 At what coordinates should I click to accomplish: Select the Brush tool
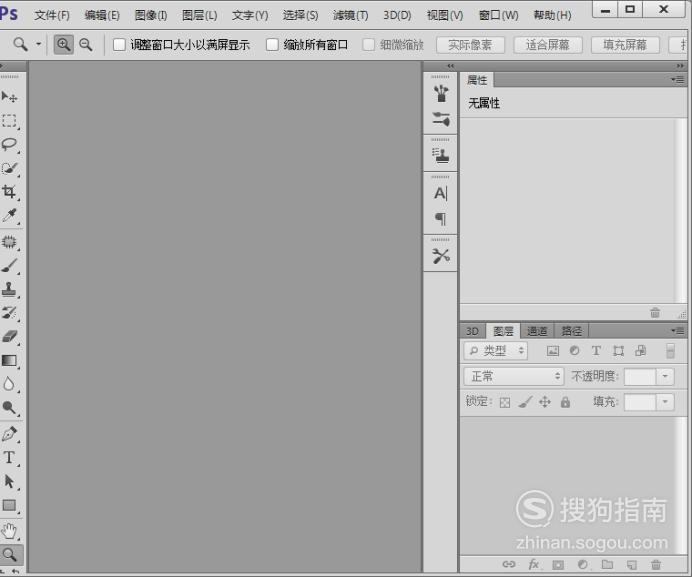tap(9, 265)
